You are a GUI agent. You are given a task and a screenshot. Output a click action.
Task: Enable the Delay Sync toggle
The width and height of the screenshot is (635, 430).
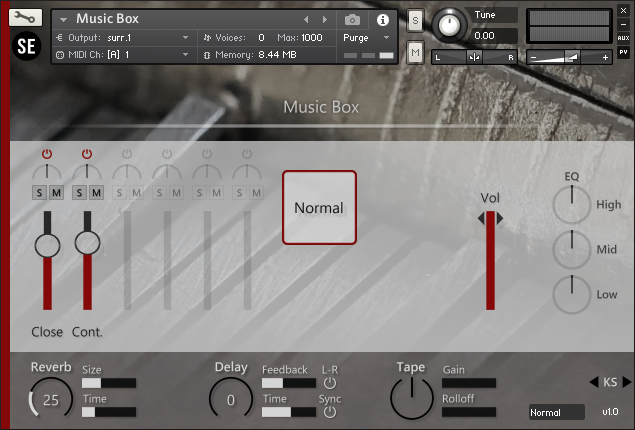330,411
